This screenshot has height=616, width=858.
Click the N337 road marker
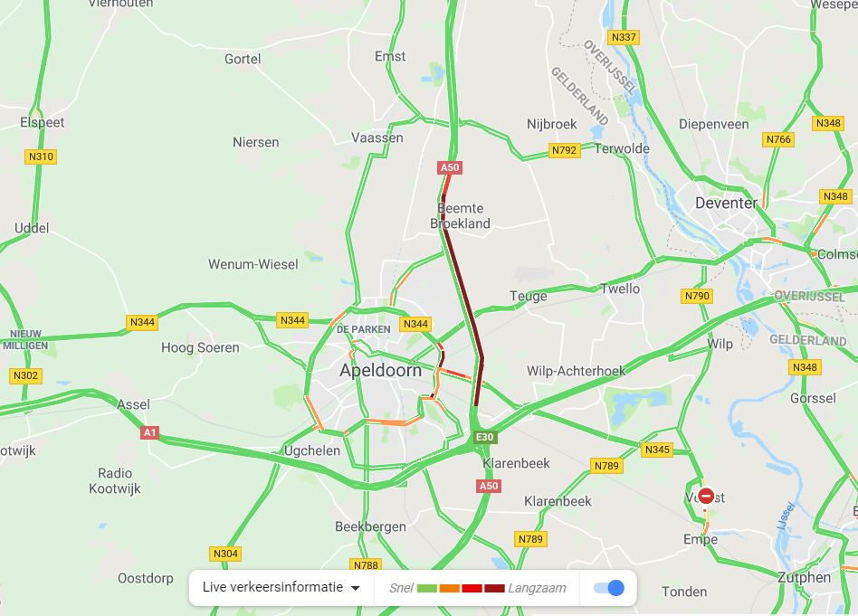(x=624, y=37)
